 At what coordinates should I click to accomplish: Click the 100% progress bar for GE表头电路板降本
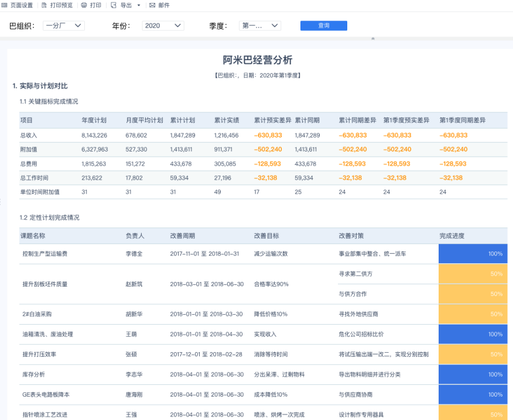pyautogui.click(x=473, y=394)
